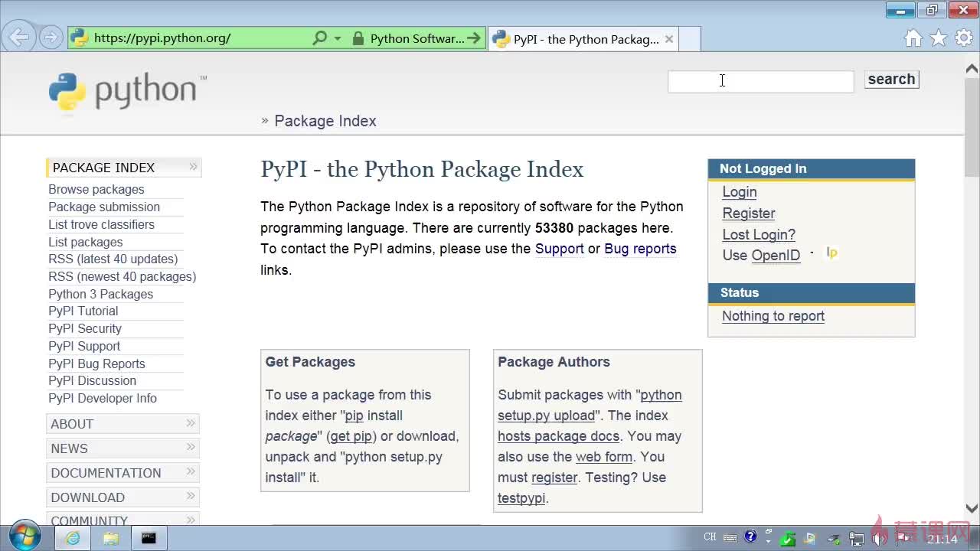Click the volume speaker icon in tray

(880, 539)
